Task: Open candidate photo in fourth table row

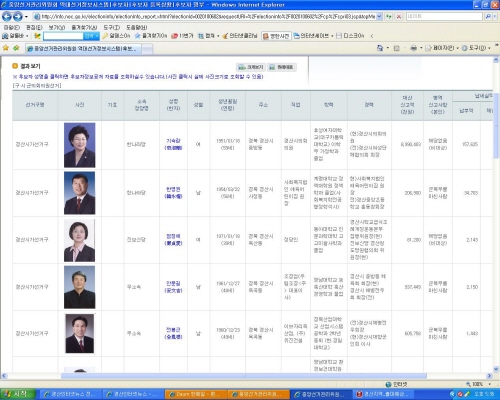Action: [x=79, y=287]
